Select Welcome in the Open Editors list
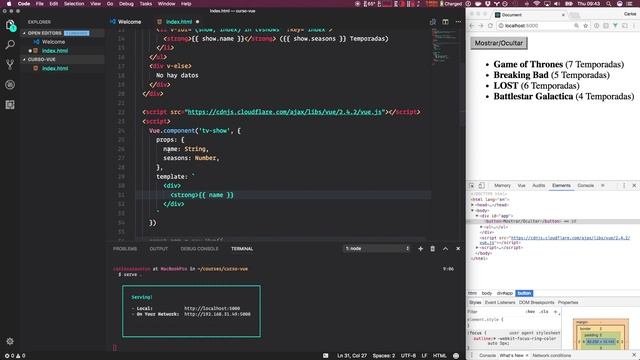Image resolution: width=640 pixels, height=360 pixels. [x=53, y=42]
